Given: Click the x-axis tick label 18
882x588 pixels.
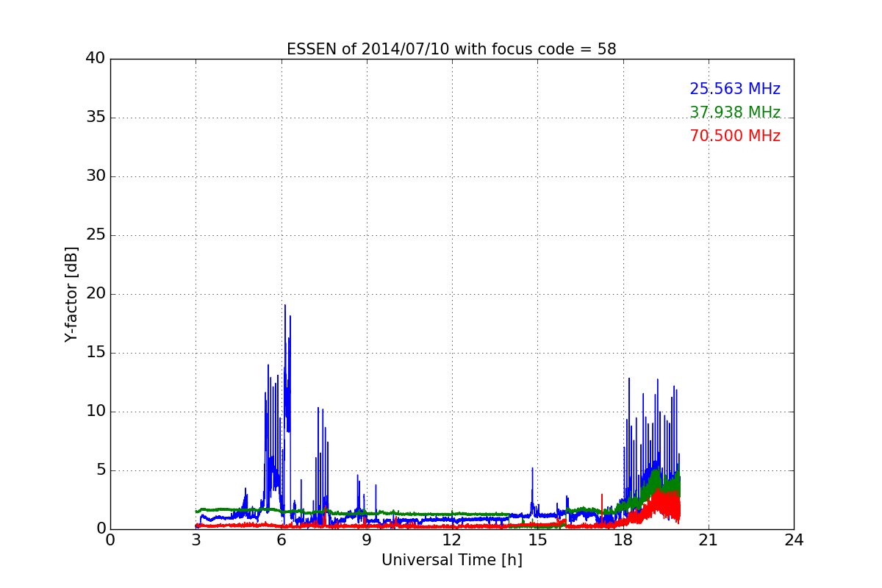Looking at the screenshot, I should [623, 540].
